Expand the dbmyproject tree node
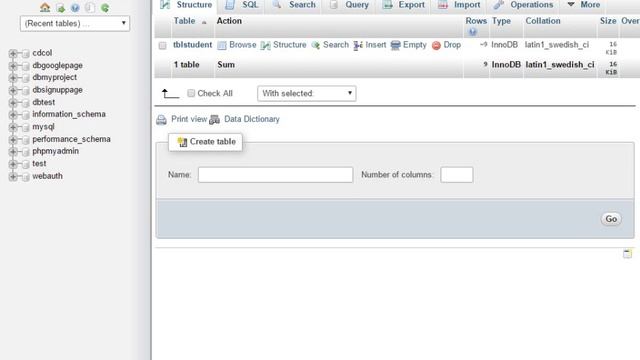 (x=13, y=78)
